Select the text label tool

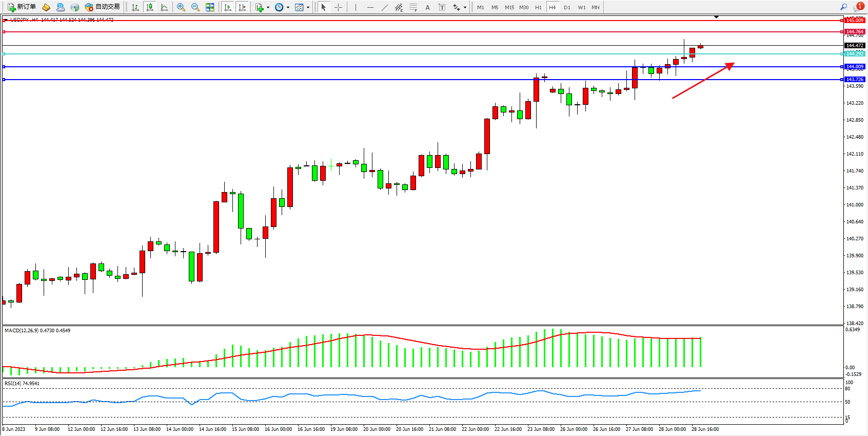(427, 7)
